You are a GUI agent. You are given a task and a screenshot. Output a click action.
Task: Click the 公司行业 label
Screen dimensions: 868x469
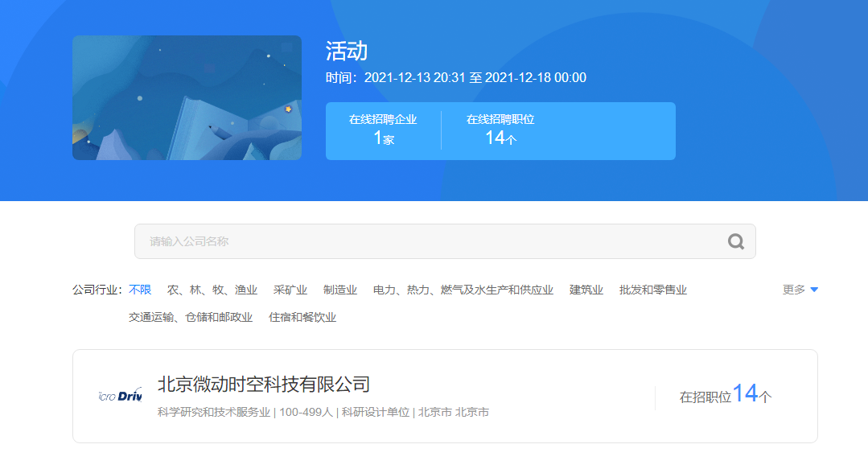pos(97,290)
